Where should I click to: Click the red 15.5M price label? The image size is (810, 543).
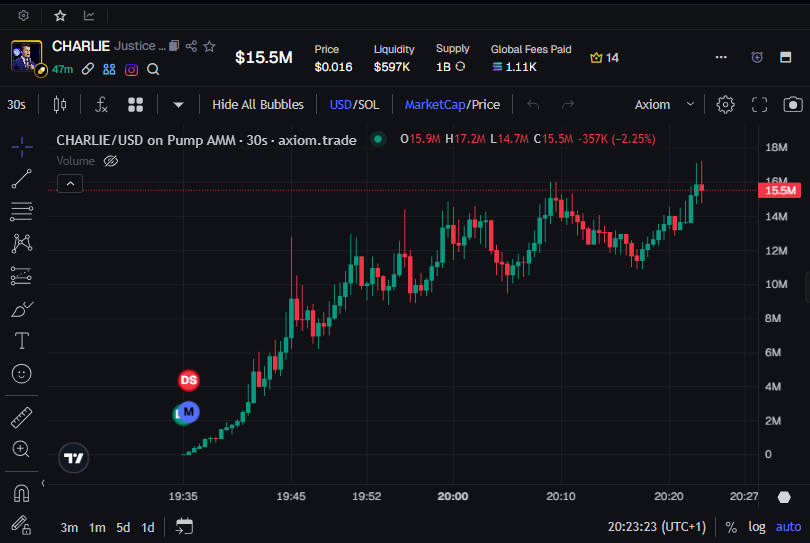click(x=779, y=190)
